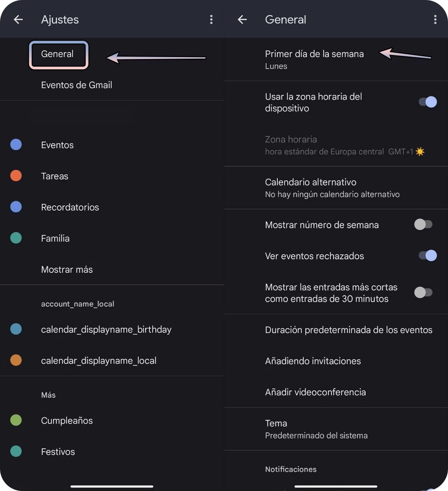Open the Ajustes overflow menu
Screen dimensions: 448x491
click(x=211, y=19)
